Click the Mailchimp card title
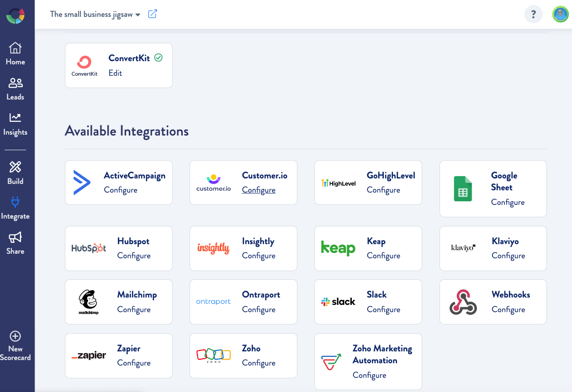 pos(137,295)
